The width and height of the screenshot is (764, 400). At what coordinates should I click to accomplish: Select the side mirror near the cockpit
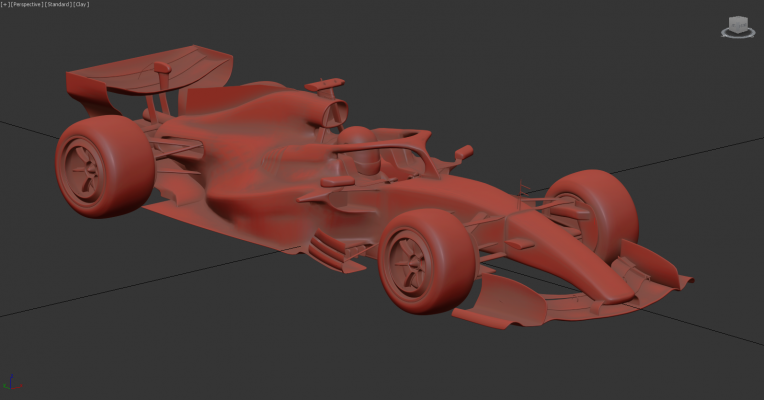[463, 153]
